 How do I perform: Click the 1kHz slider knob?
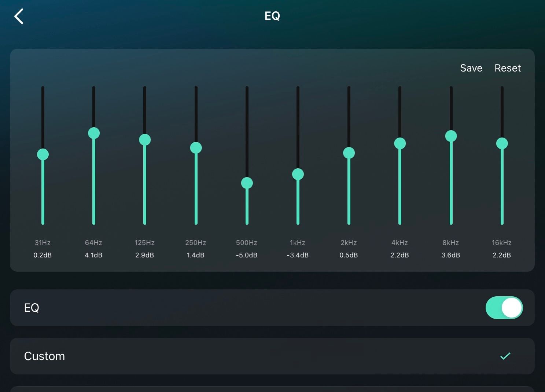[298, 174]
